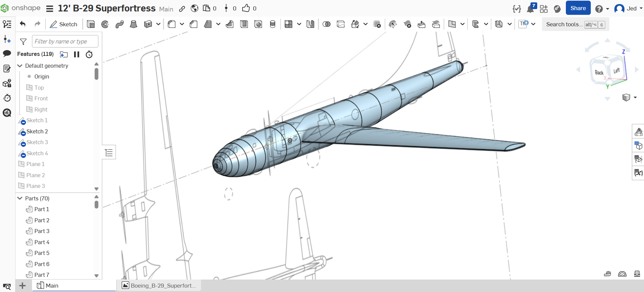Start a new Sketch

[64, 24]
